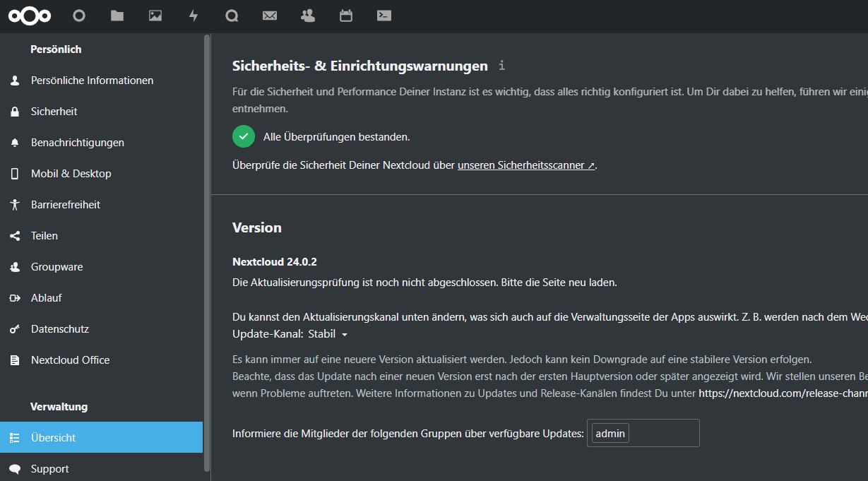Open the Calendar app icon
Viewport: 868px width, 481px height.
coord(346,16)
